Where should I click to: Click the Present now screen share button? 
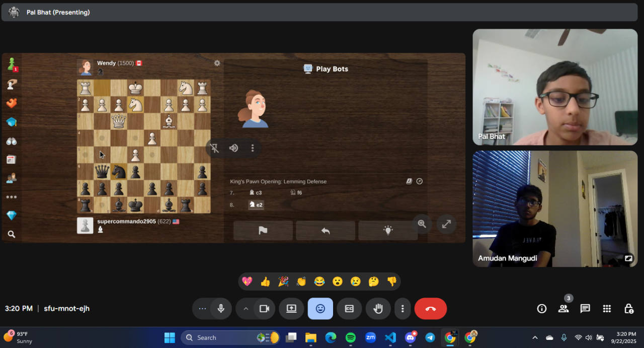pos(291,309)
